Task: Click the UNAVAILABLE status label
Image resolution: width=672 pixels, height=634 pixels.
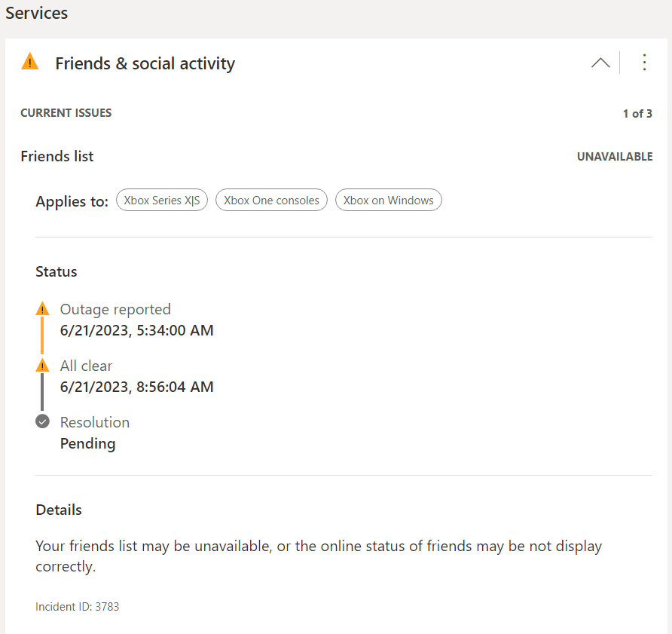Action: [614, 157]
